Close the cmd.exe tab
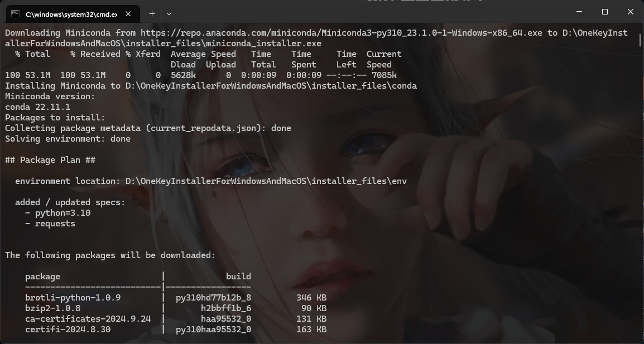 pyautogui.click(x=128, y=14)
